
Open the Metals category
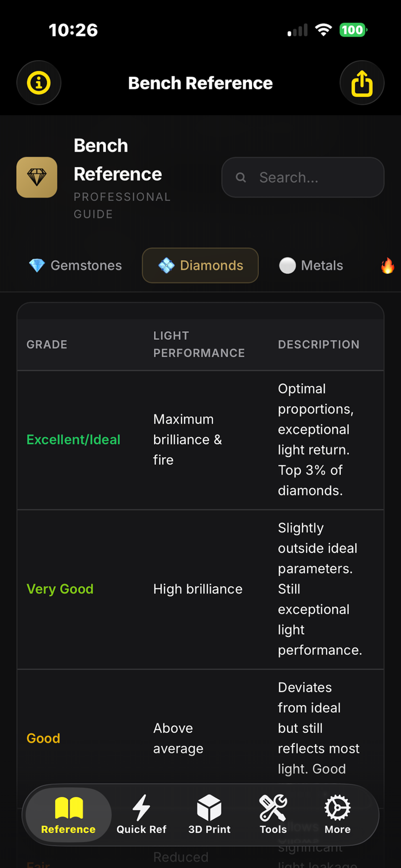(x=311, y=265)
